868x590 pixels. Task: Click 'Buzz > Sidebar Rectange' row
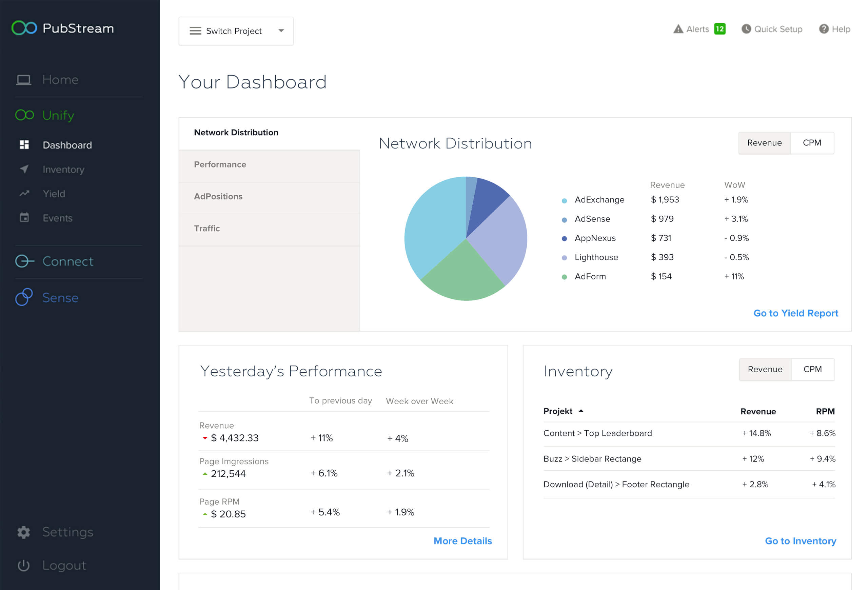click(x=689, y=459)
